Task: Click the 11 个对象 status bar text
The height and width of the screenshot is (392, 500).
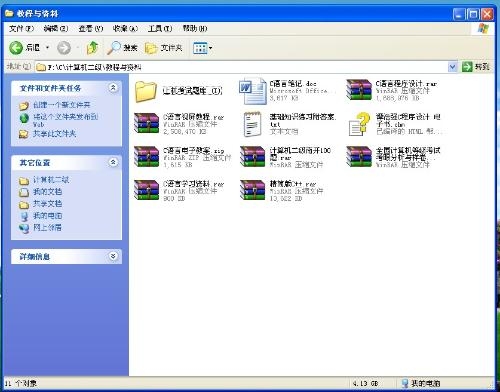Action: 20,384
